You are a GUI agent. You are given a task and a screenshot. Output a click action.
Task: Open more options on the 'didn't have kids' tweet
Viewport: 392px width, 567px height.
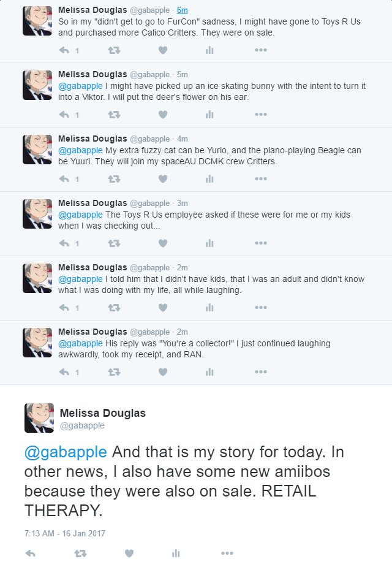pos(261,308)
